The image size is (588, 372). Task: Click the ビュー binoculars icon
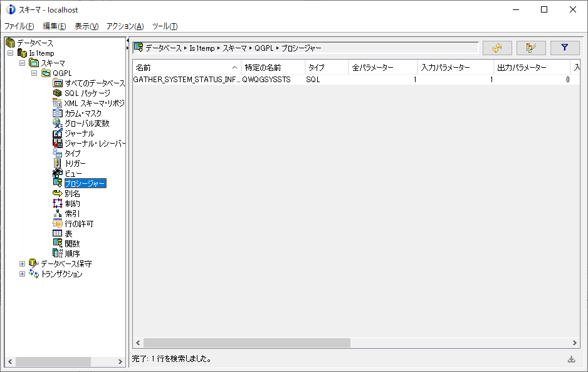(x=58, y=173)
